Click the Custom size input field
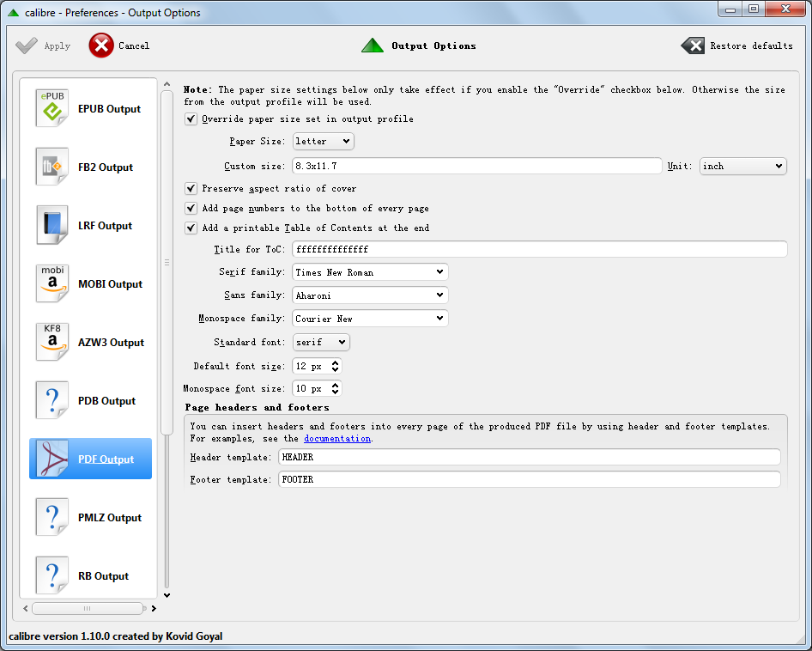 pos(477,166)
